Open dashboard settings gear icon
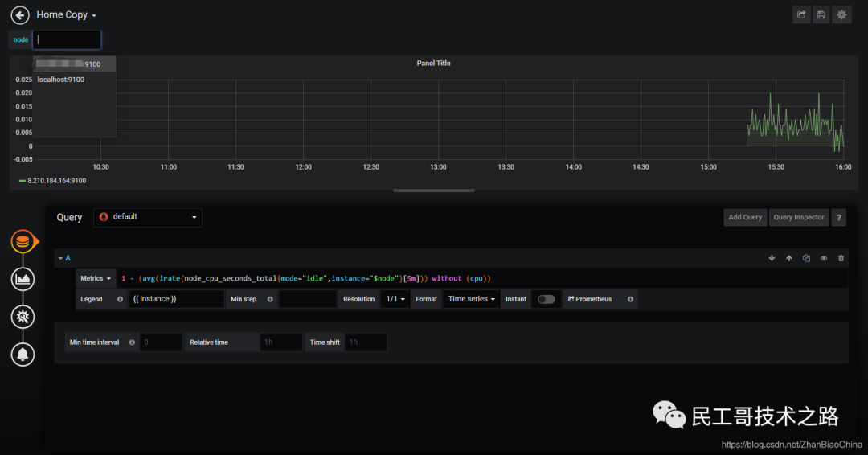Screen dimensions: 868x455 (x=842, y=15)
